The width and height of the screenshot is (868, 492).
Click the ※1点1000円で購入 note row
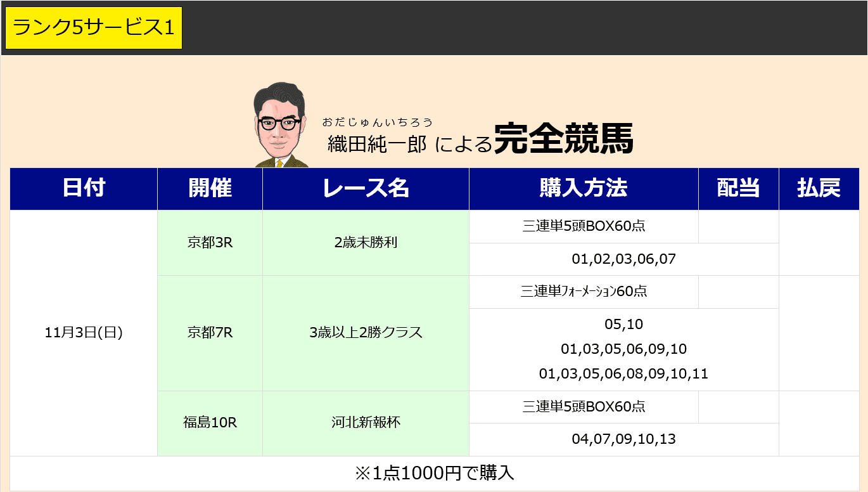click(434, 473)
